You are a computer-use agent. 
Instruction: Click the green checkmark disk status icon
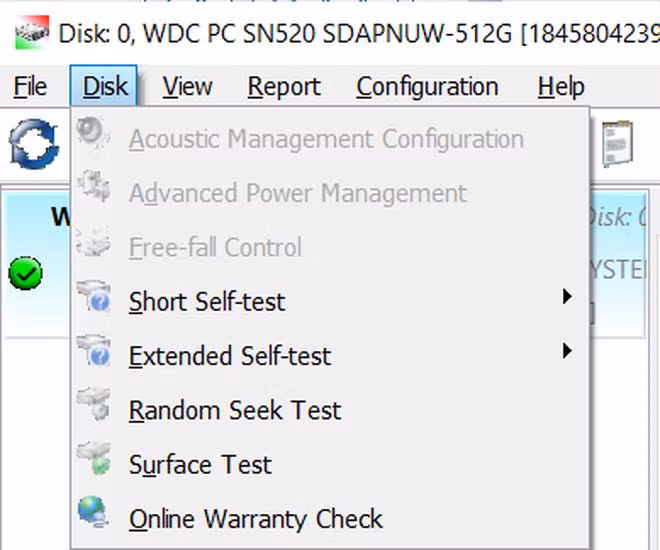[x=25, y=272]
